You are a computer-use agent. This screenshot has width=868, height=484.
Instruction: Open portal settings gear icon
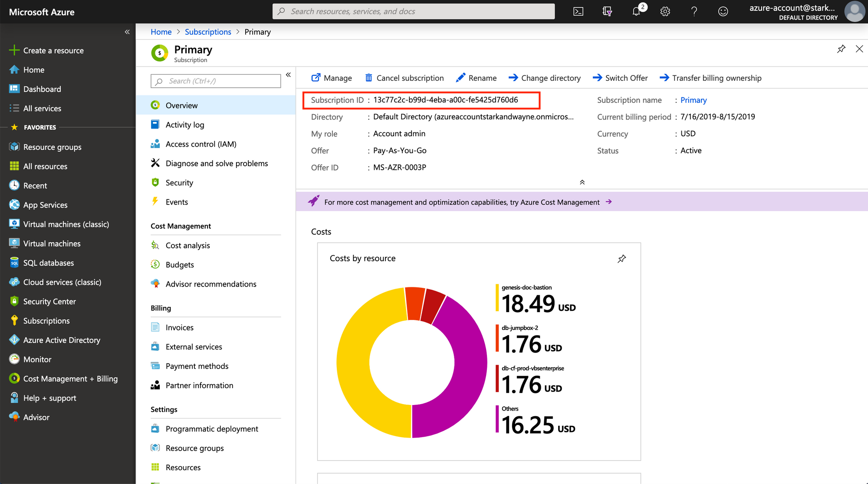tap(665, 12)
